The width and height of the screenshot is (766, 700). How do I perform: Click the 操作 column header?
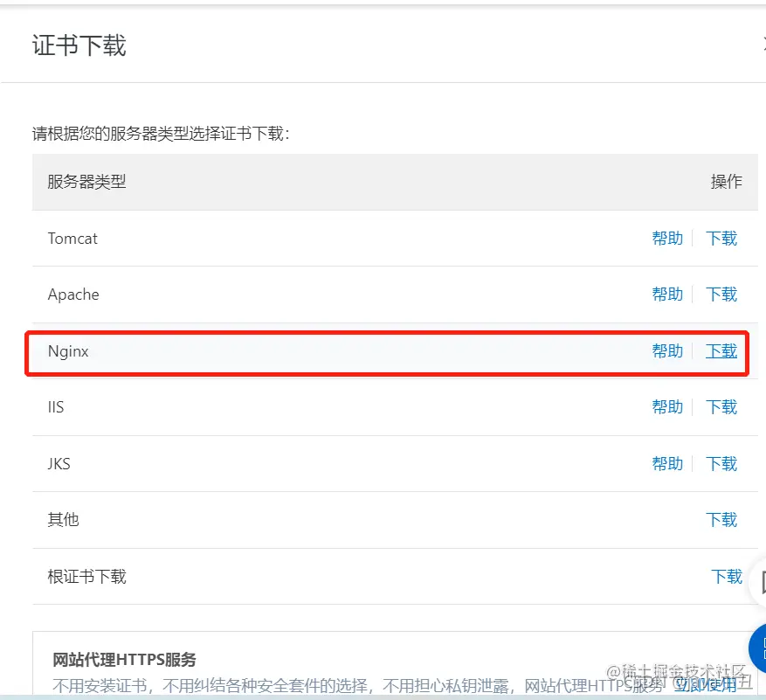727,182
